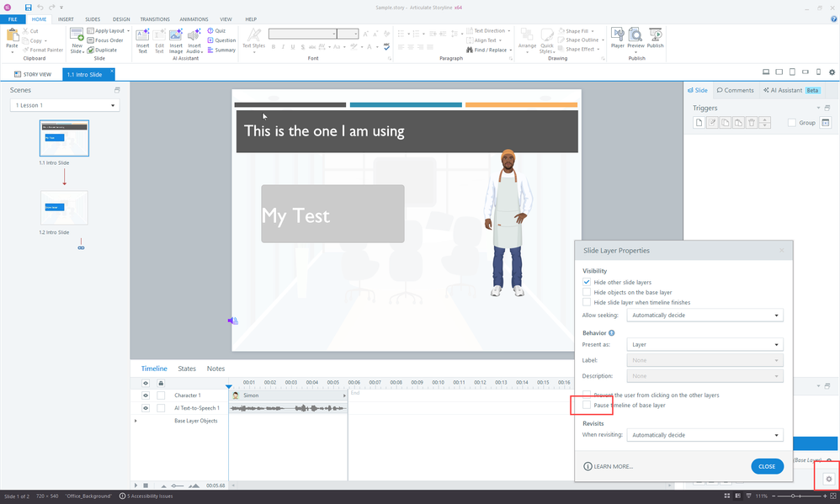The width and height of the screenshot is (840, 504).
Task: Expand the 1 Lesson 1 scene dropdown
Action: coord(65,105)
